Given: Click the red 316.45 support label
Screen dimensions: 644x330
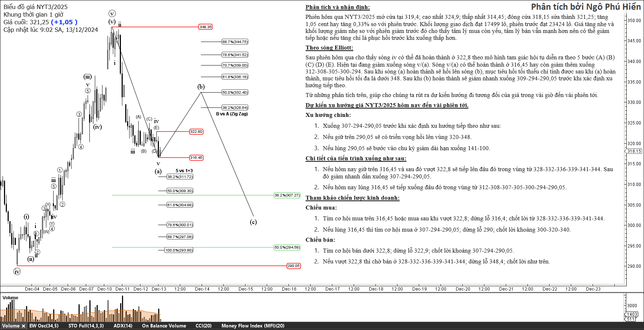Looking at the screenshot, I should pyautogui.click(x=196, y=158).
